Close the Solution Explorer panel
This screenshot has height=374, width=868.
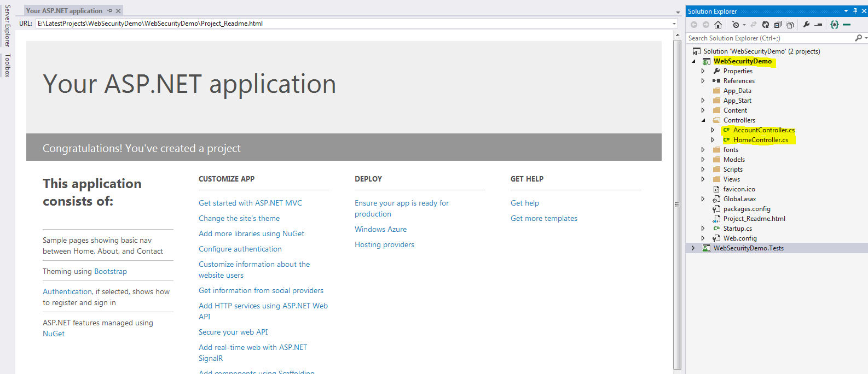(864, 11)
